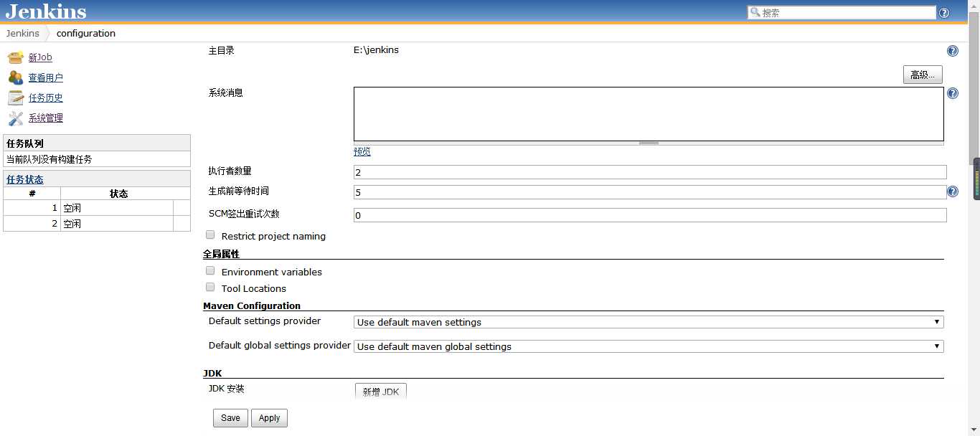The height and width of the screenshot is (436, 980).
Task: Open Default settings provider dropdown
Action: (649, 322)
